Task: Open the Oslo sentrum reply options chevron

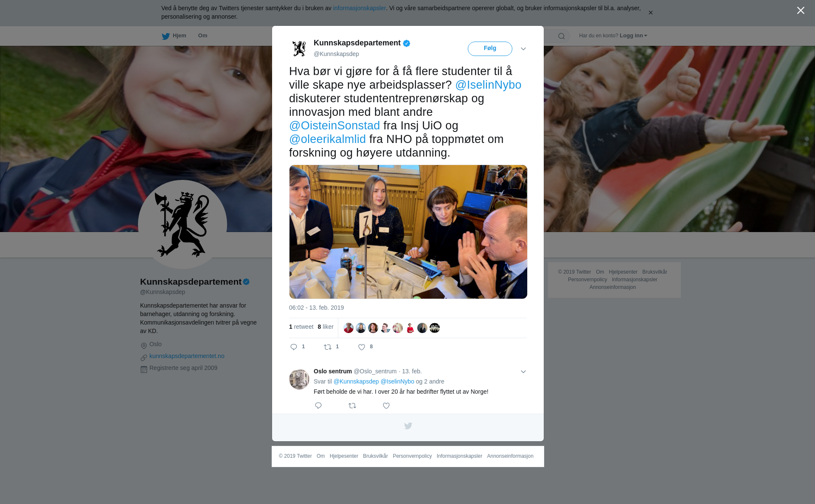Action: point(523,372)
